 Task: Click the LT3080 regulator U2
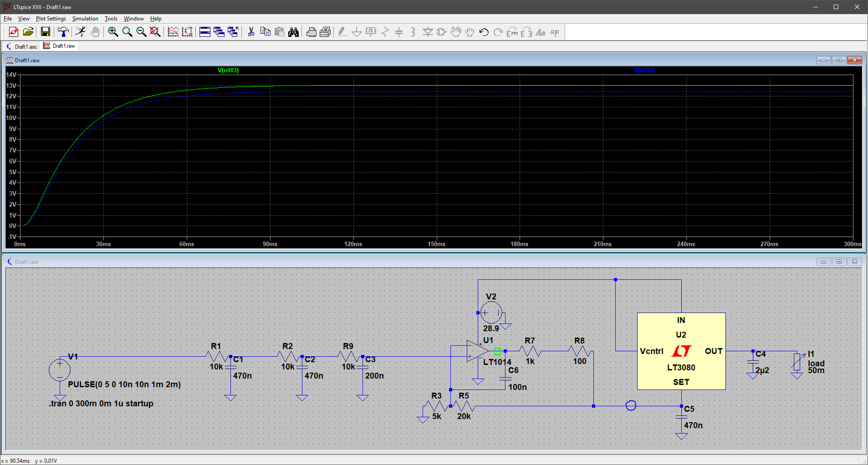[x=681, y=351]
